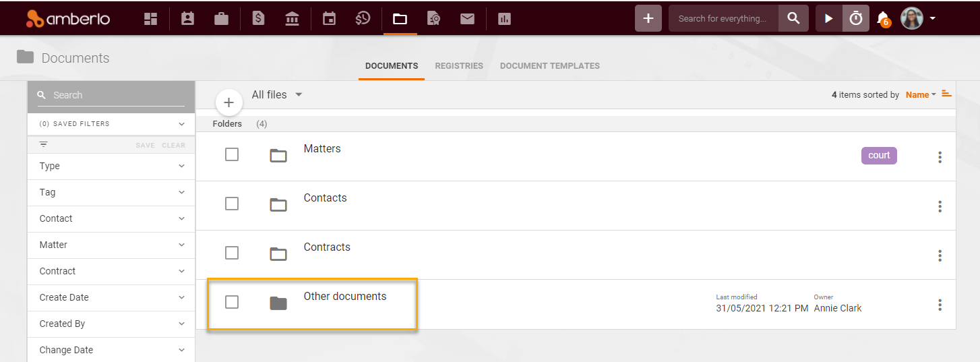Click the Contacts folder icon
This screenshot has height=362, width=980.
278,205
